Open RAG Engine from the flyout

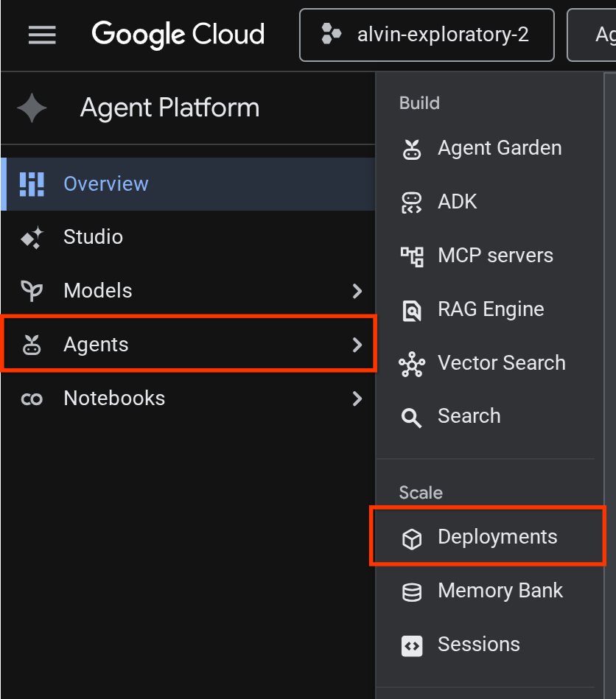[489, 309]
